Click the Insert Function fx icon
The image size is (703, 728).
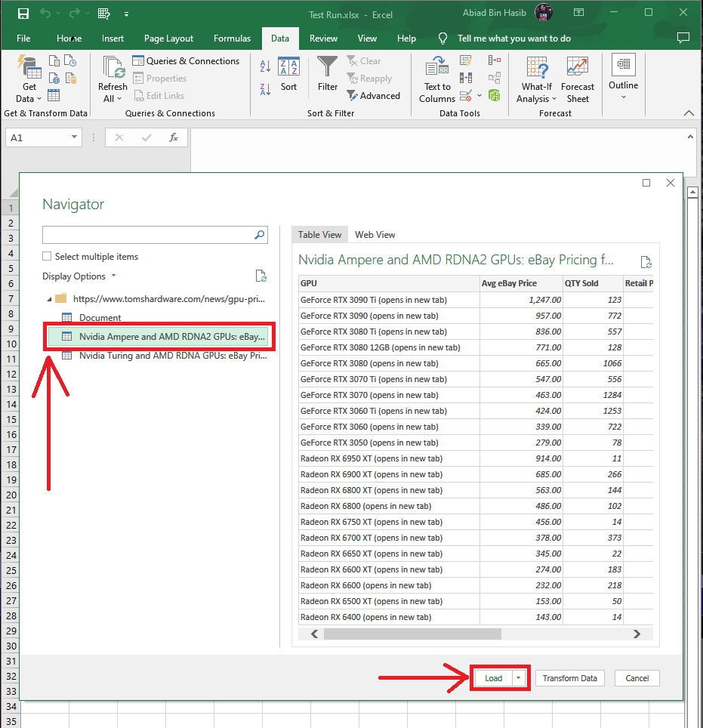coord(174,137)
